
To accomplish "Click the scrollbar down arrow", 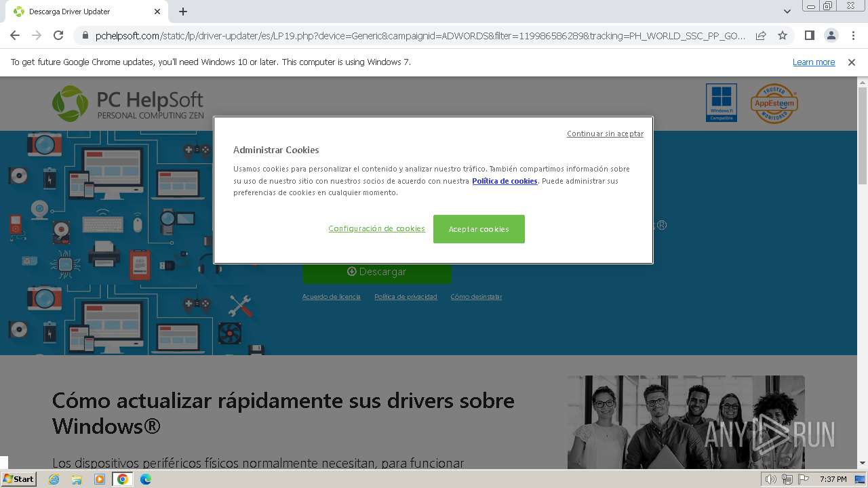I will click(x=863, y=464).
